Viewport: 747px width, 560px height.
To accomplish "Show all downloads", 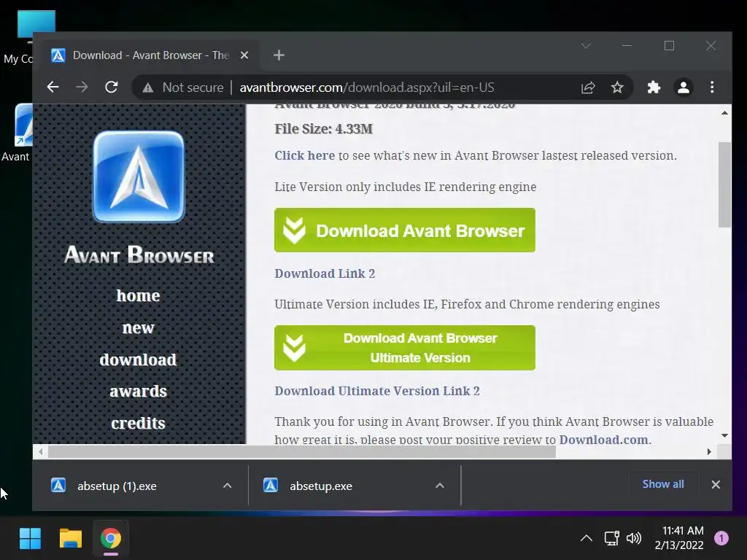I will [x=663, y=484].
